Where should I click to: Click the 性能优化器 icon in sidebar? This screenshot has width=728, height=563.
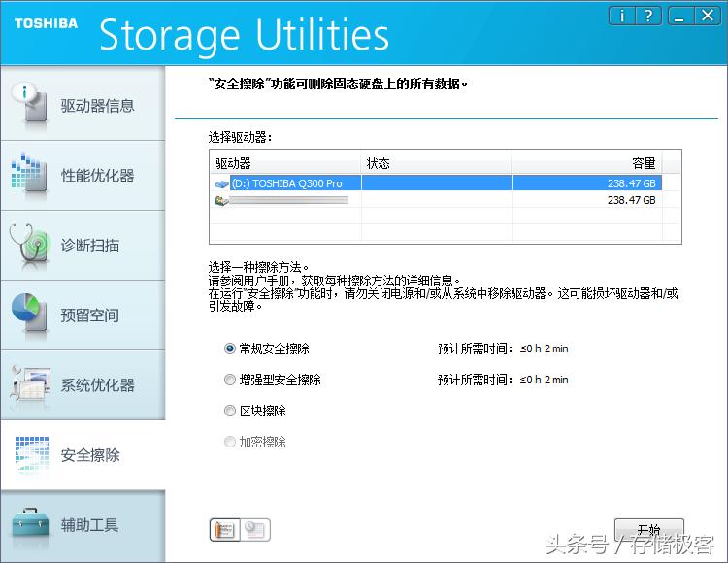point(31,175)
